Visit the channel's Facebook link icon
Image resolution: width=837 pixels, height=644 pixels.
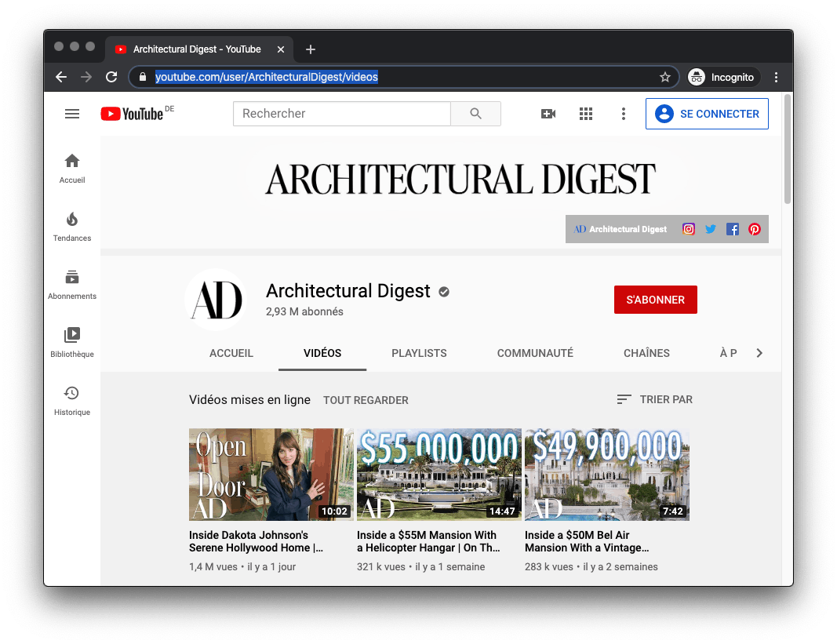click(x=733, y=229)
